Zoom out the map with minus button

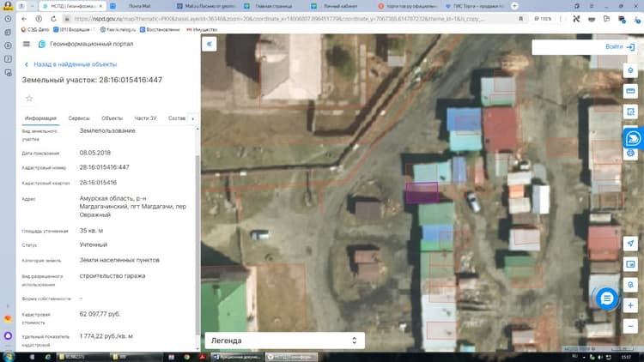tap(630, 326)
